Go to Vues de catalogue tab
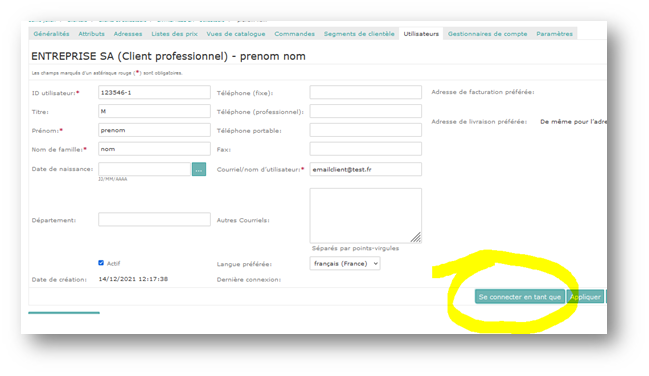649x376 pixels. coord(236,34)
